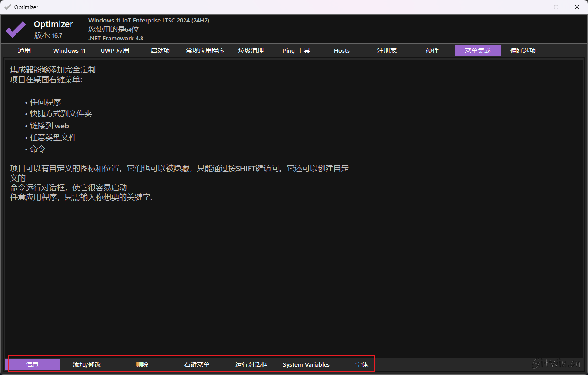Select the 信息 sub-tab at bottom

coord(32,364)
